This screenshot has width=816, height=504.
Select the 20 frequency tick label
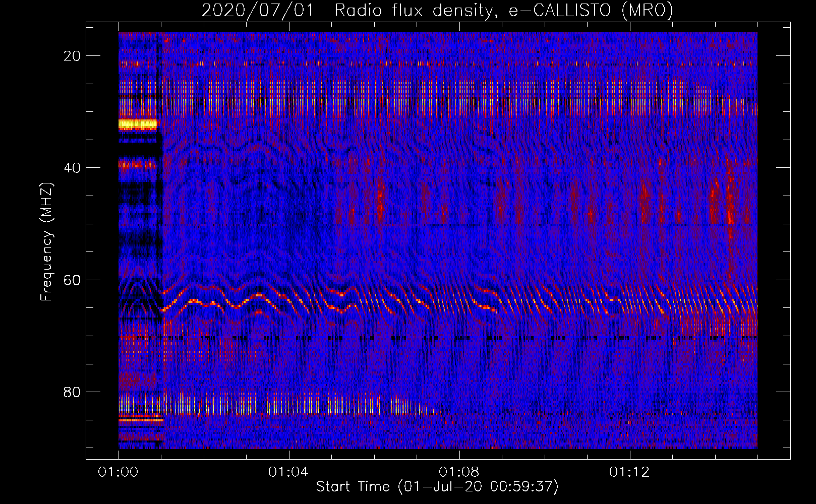(x=73, y=56)
